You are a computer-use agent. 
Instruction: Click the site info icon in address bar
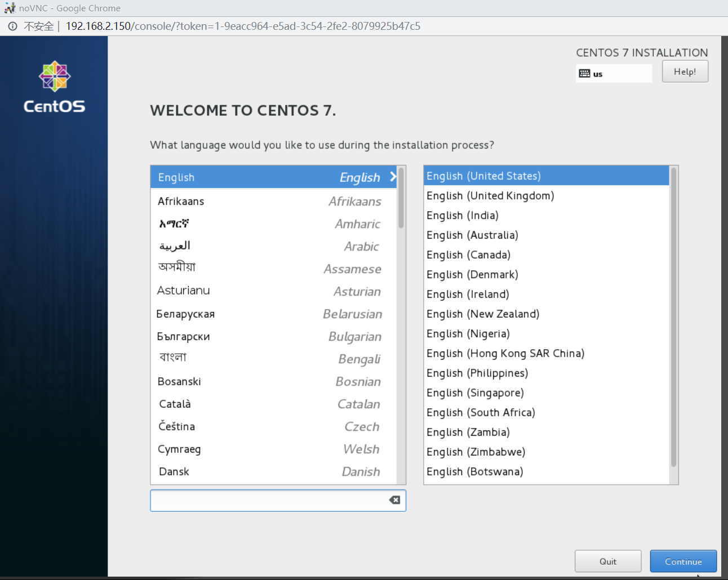(x=12, y=26)
